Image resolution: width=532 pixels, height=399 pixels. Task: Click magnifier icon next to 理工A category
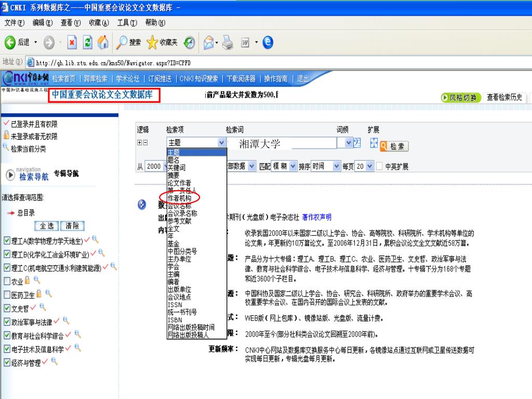[x=96, y=239]
